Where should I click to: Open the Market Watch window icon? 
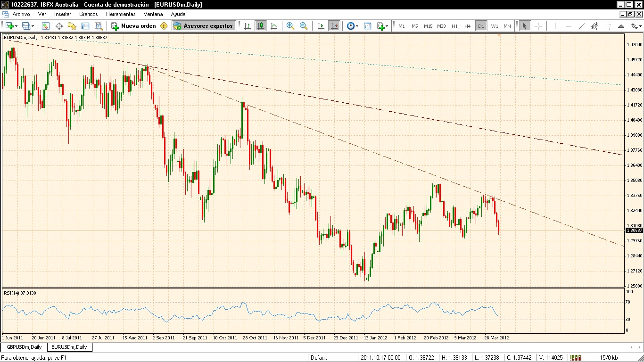pyautogui.click(x=46, y=26)
